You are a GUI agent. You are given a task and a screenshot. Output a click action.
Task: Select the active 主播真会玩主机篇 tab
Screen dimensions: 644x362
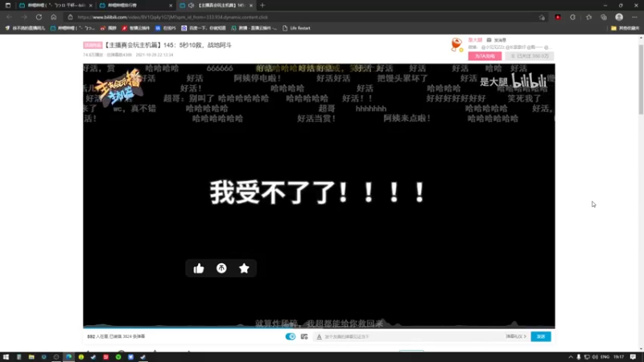tap(216, 6)
